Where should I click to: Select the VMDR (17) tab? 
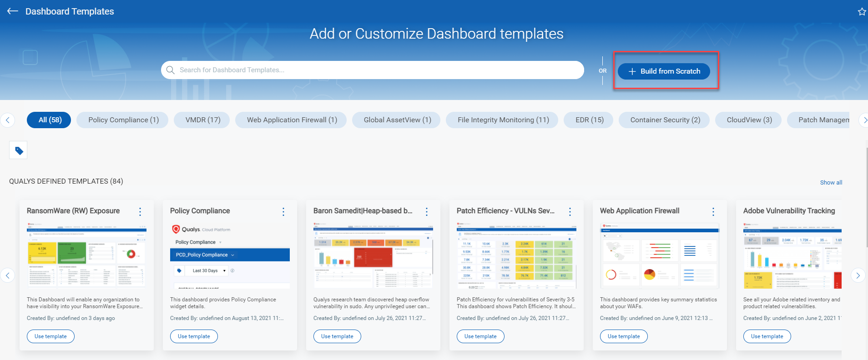pyautogui.click(x=202, y=120)
